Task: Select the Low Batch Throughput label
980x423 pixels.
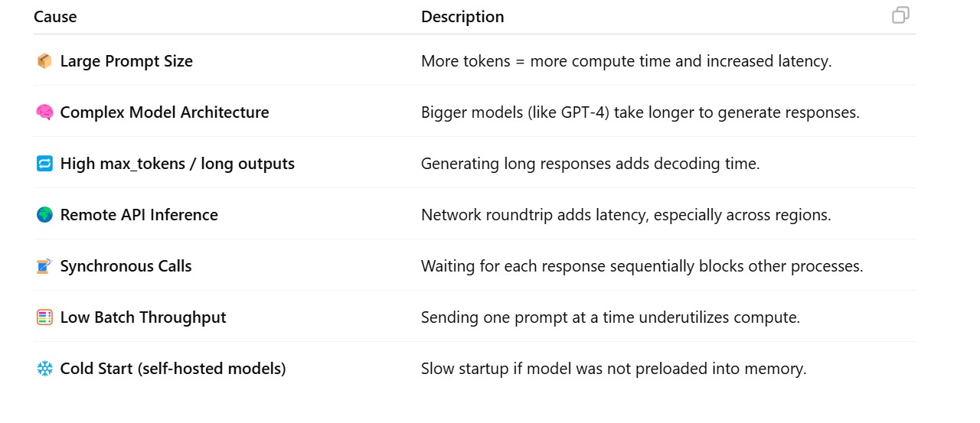Action: tap(143, 317)
